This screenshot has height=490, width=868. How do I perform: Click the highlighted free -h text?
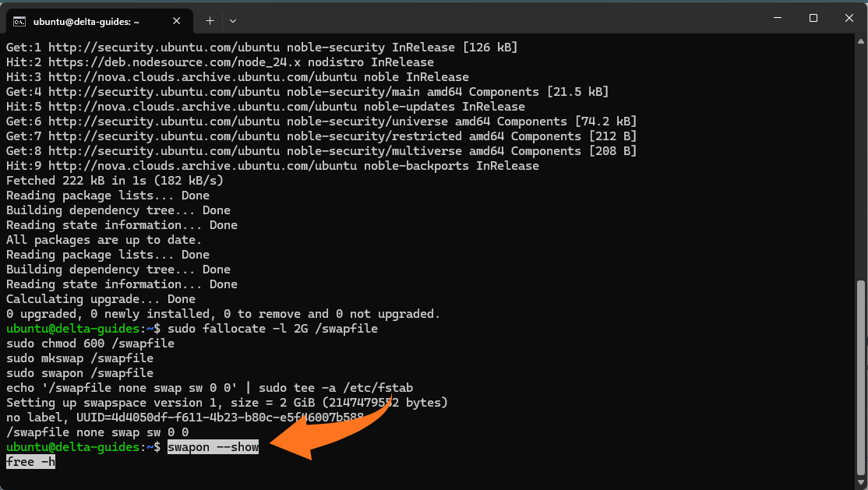(x=30, y=462)
